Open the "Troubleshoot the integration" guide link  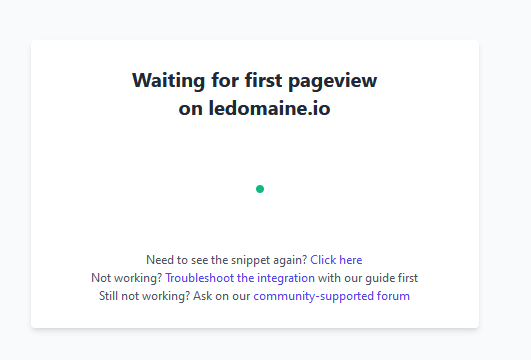pyautogui.click(x=240, y=278)
